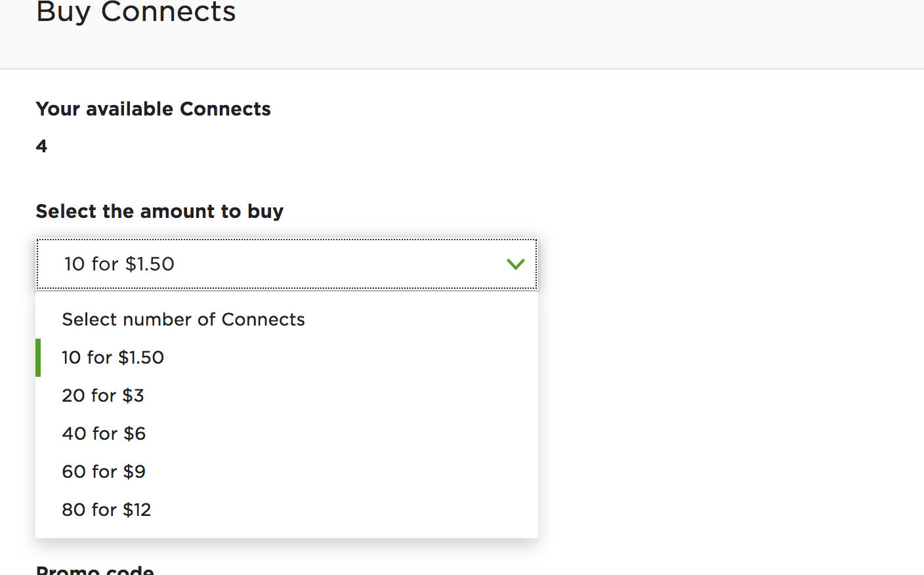Click the "Select the amount to buy" label

(159, 211)
